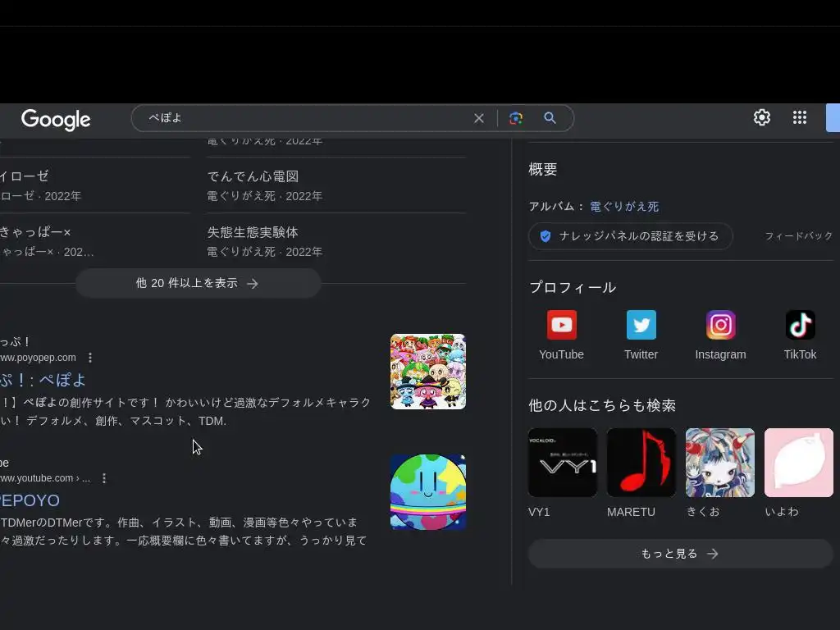
Task: Open the Twitter profile icon
Action: (x=641, y=325)
